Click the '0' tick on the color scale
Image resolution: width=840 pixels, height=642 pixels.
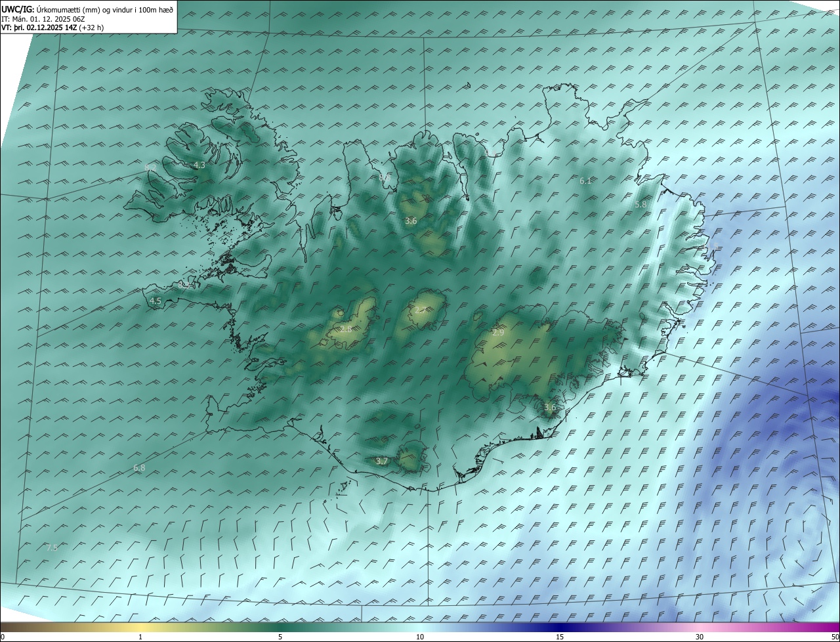pos(3,637)
